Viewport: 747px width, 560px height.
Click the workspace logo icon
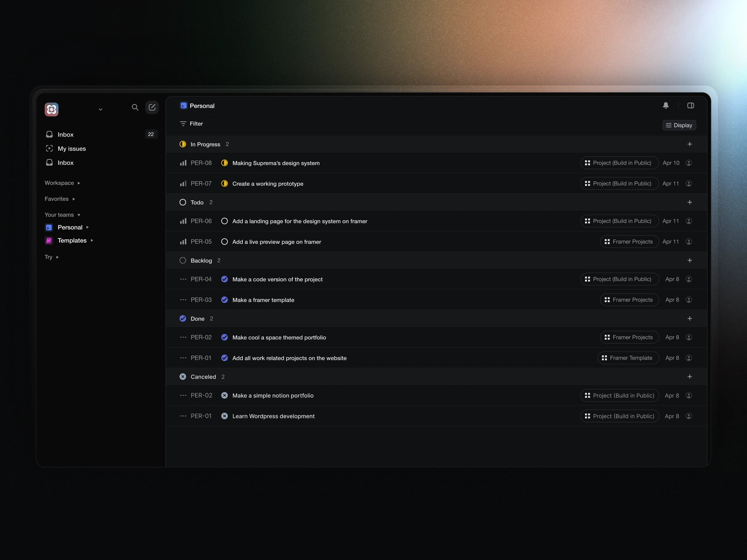tap(52, 109)
